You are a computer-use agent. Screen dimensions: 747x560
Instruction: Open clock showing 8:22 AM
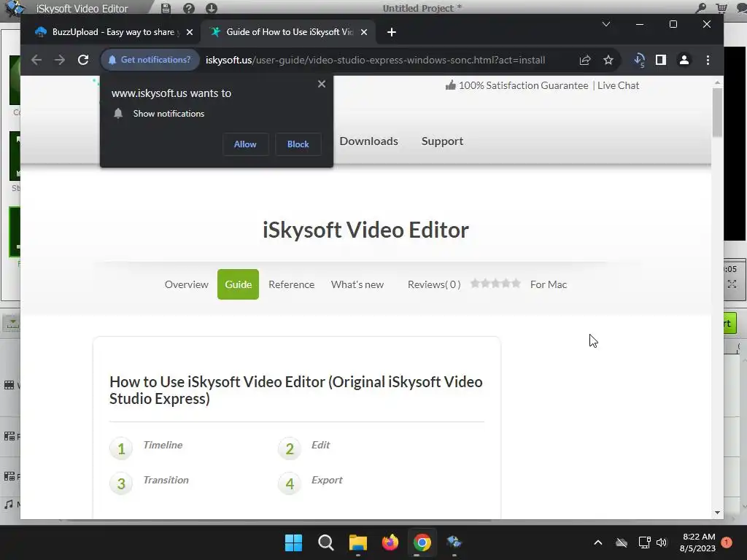point(698,542)
